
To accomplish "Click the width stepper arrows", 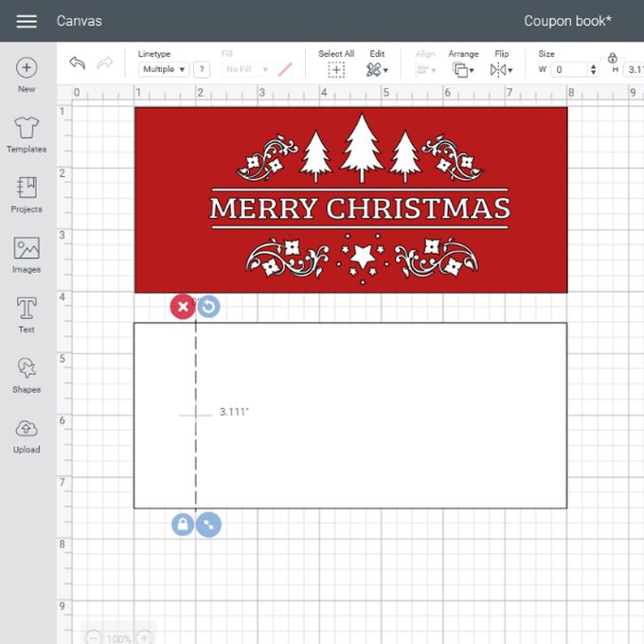I will point(594,69).
